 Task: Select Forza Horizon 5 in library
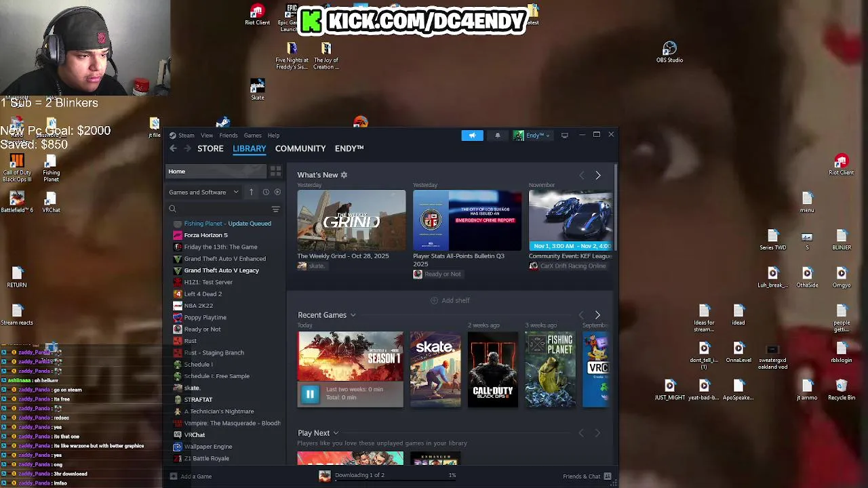tap(205, 235)
